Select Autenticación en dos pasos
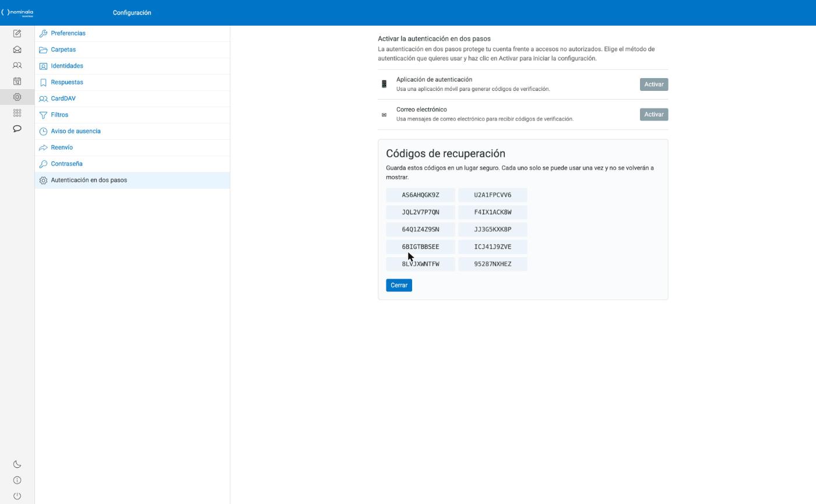 [x=132, y=180]
